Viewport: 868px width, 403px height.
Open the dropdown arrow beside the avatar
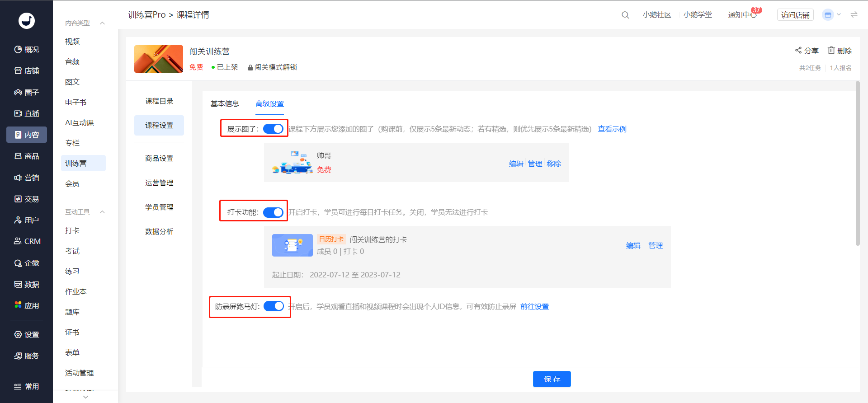(x=839, y=15)
